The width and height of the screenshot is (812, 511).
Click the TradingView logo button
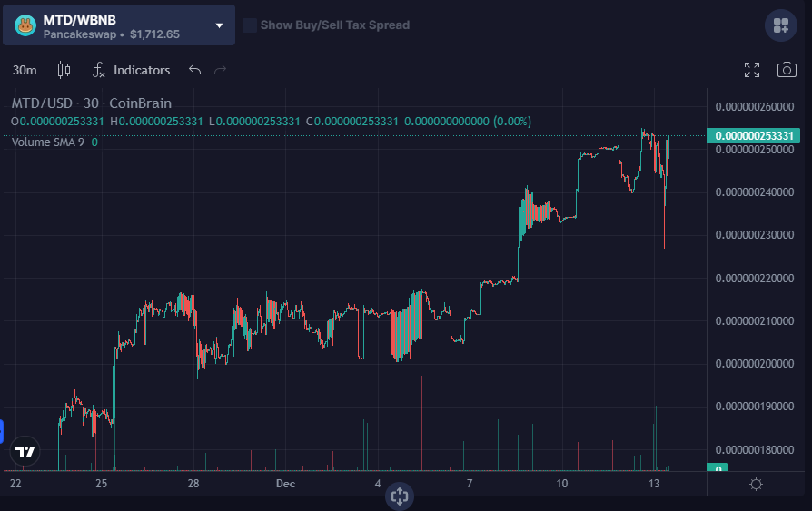coord(25,451)
